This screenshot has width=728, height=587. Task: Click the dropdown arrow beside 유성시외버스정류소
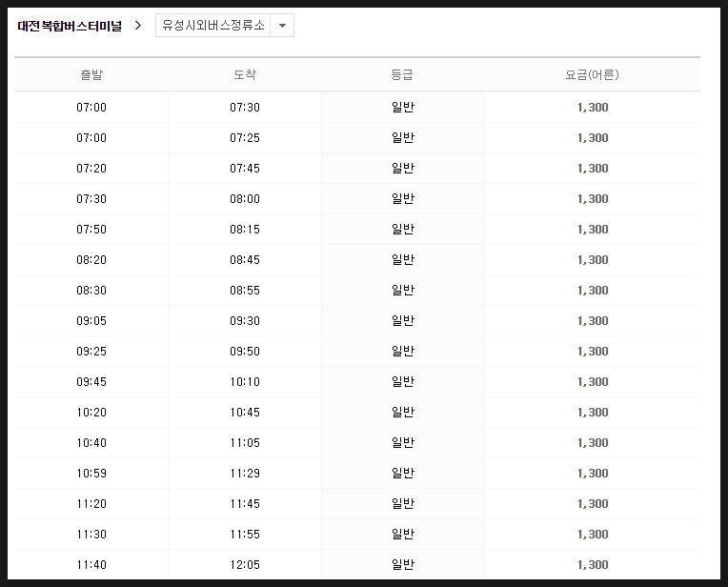[x=282, y=26]
